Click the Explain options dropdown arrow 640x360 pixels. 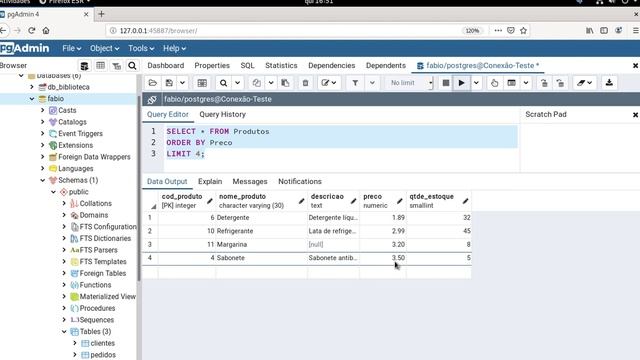[x=526, y=83]
